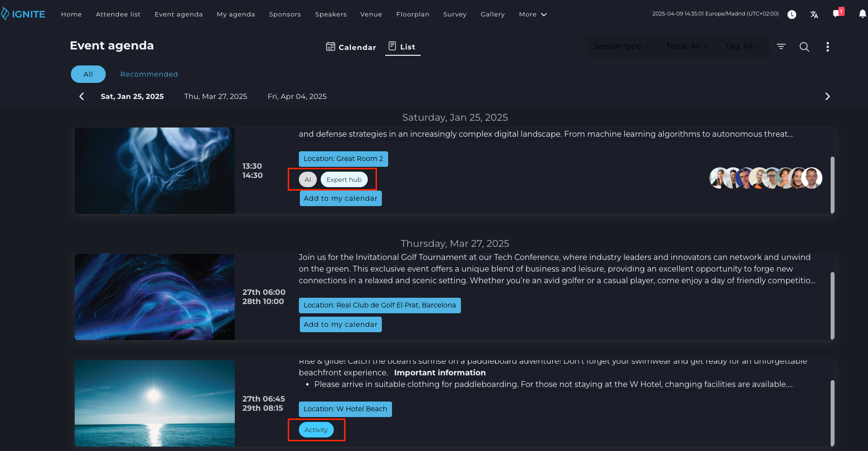This screenshot has width=868, height=451.
Task: Switch to Recommended sessions
Action: [149, 74]
